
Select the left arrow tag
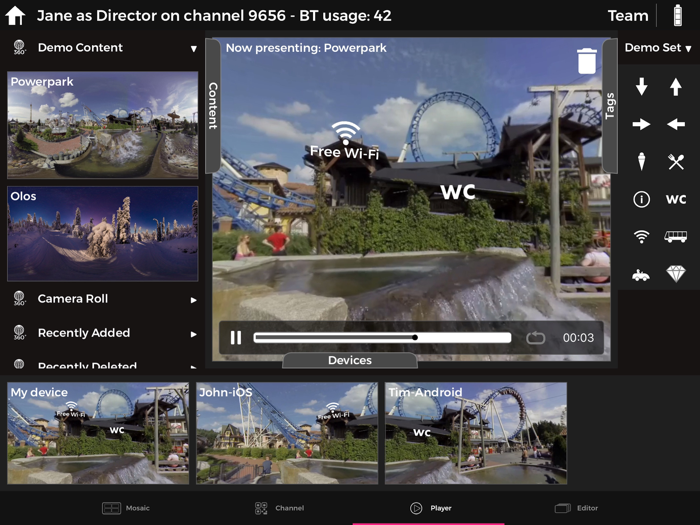[676, 124]
